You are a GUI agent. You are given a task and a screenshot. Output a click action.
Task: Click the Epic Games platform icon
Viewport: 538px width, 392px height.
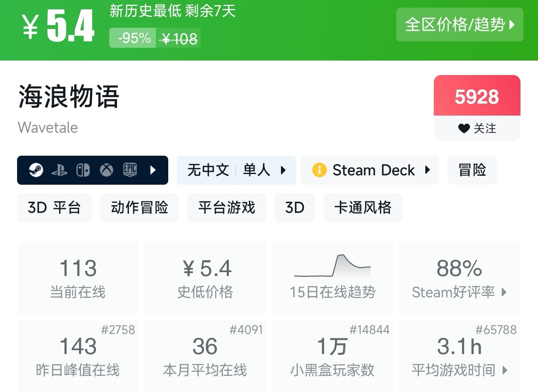pyautogui.click(x=130, y=170)
